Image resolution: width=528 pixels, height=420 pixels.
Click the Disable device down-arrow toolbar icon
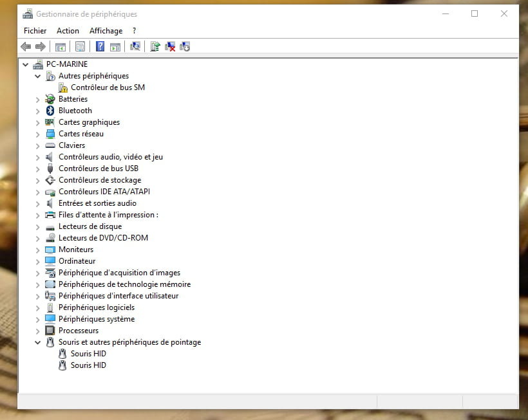185,46
